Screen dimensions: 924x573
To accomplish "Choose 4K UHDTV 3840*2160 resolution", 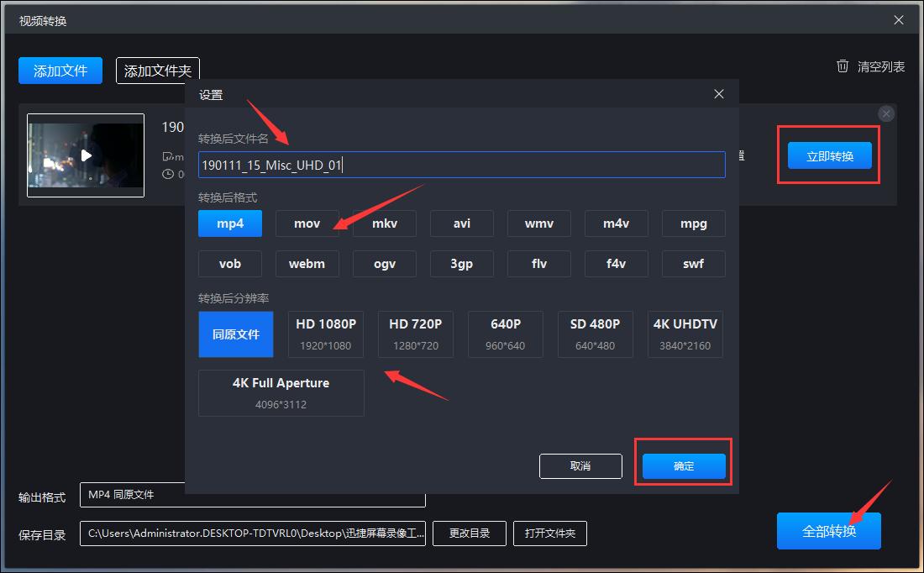I will [685, 334].
